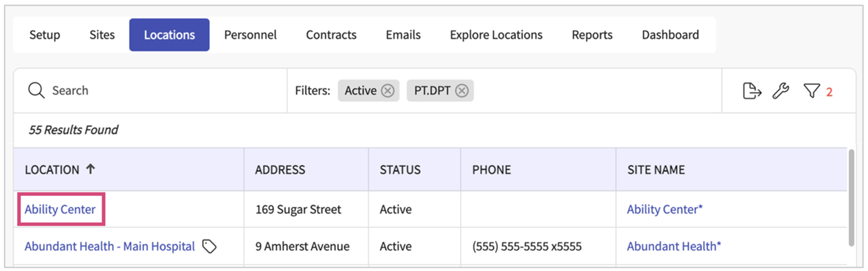
Task: Open the Dashboard tab
Action: pyautogui.click(x=670, y=35)
